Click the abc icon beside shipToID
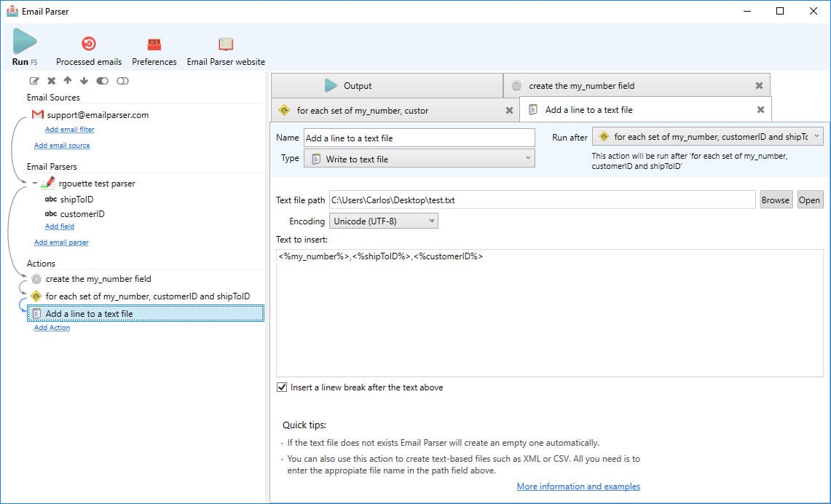 tap(51, 200)
